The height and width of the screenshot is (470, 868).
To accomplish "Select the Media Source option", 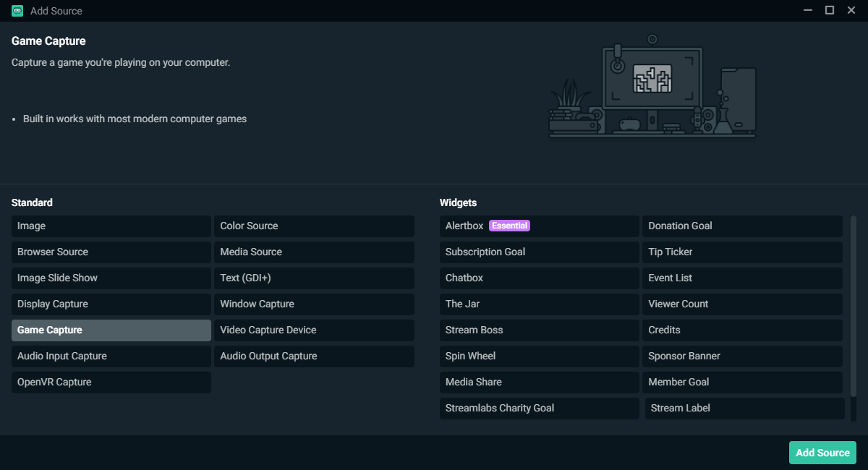I will (314, 252).
